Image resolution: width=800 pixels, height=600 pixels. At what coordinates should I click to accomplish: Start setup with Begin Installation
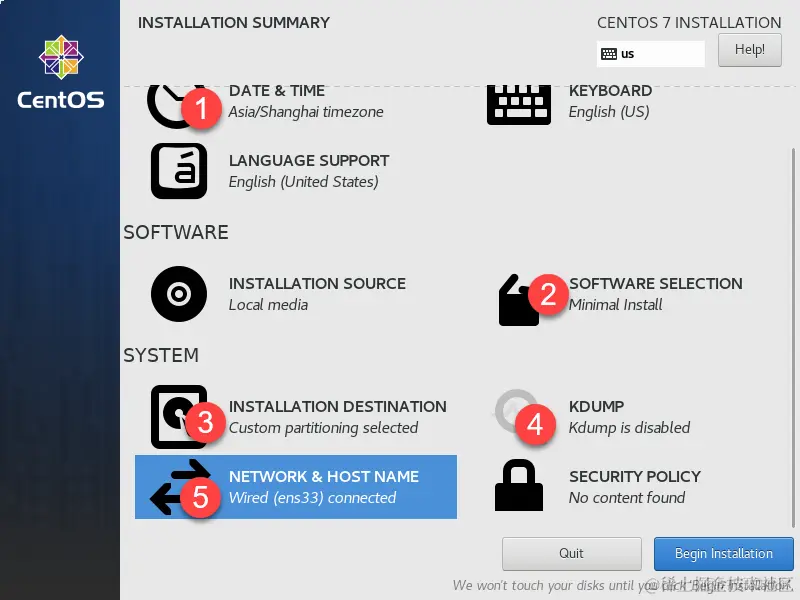723,554
